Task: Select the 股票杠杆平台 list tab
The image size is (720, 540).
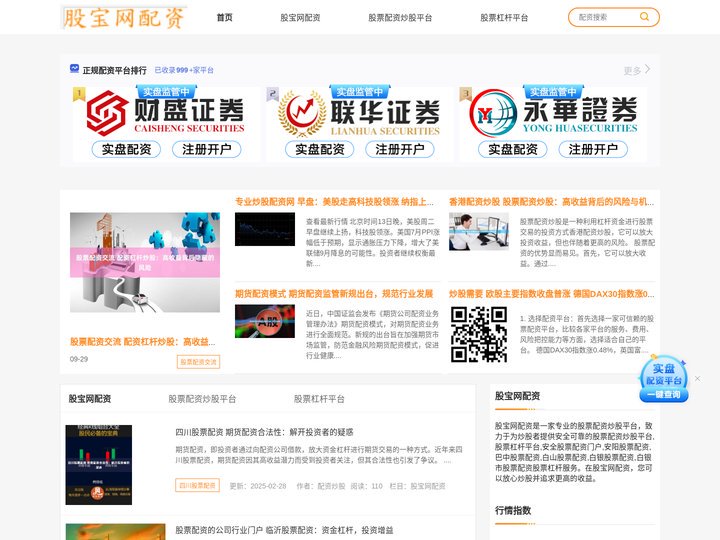Action: tap(319, 399)
